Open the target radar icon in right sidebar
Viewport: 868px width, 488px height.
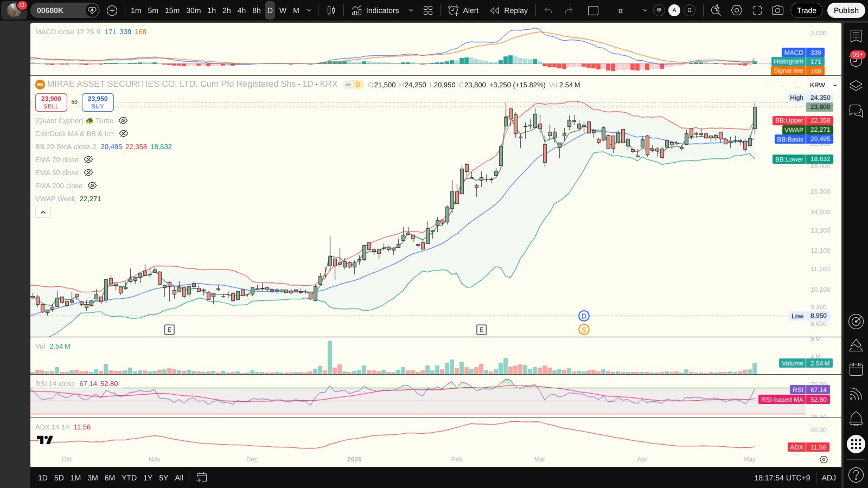pos(856,321)
